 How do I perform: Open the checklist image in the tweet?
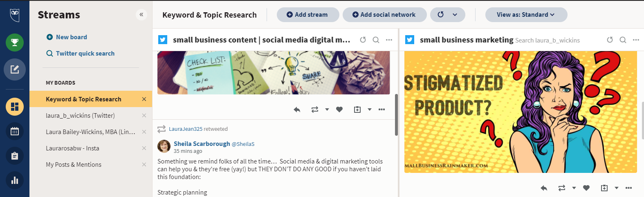coord(274,73)
